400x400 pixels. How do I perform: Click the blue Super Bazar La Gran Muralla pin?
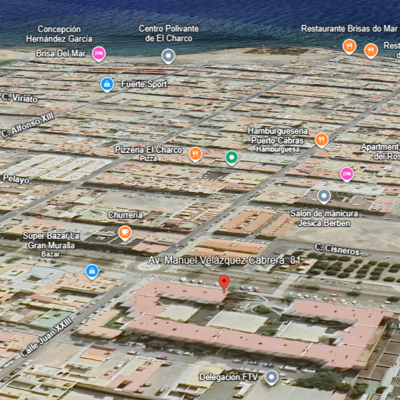[x=92, y=271]
